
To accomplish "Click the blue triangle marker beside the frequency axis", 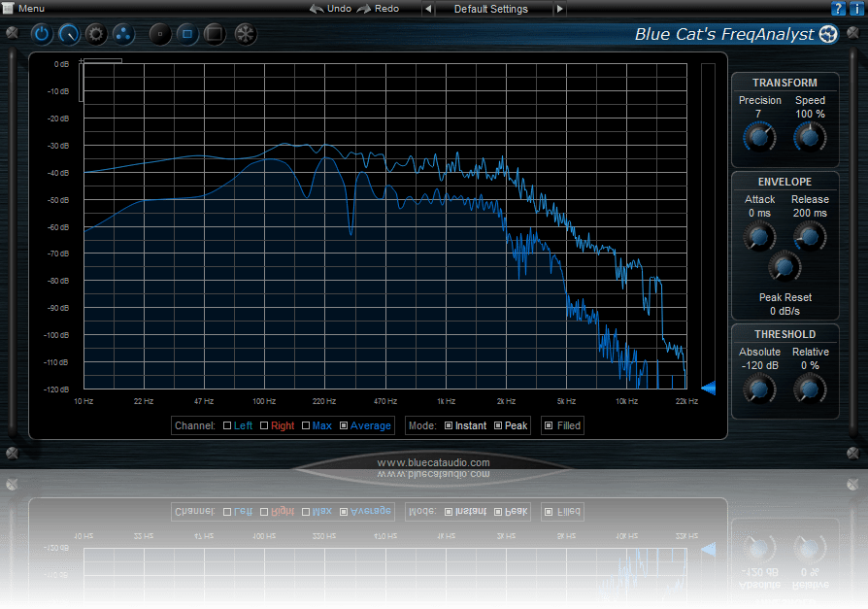I will tap(709, 389).
